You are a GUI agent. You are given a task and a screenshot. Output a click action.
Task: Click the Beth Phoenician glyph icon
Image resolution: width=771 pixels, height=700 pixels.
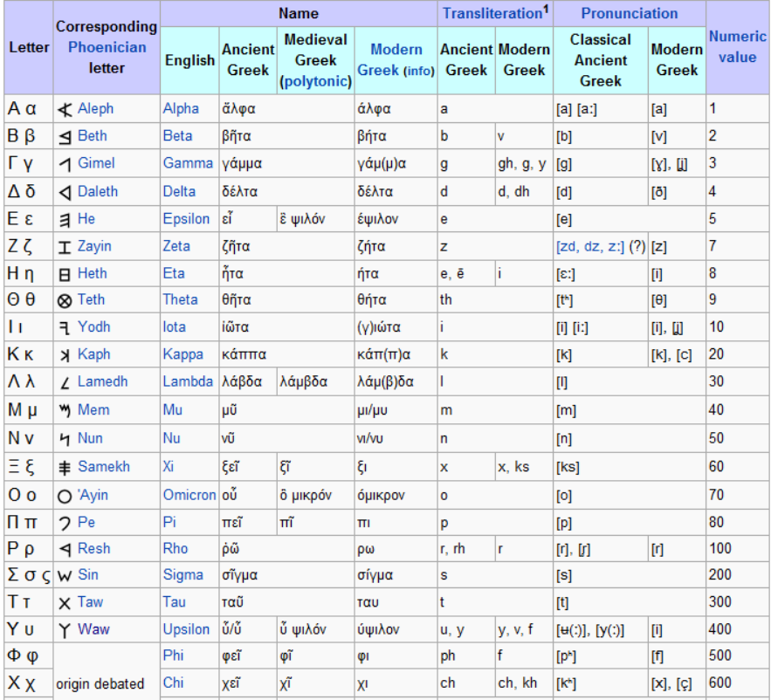click(x=65, y=137)
